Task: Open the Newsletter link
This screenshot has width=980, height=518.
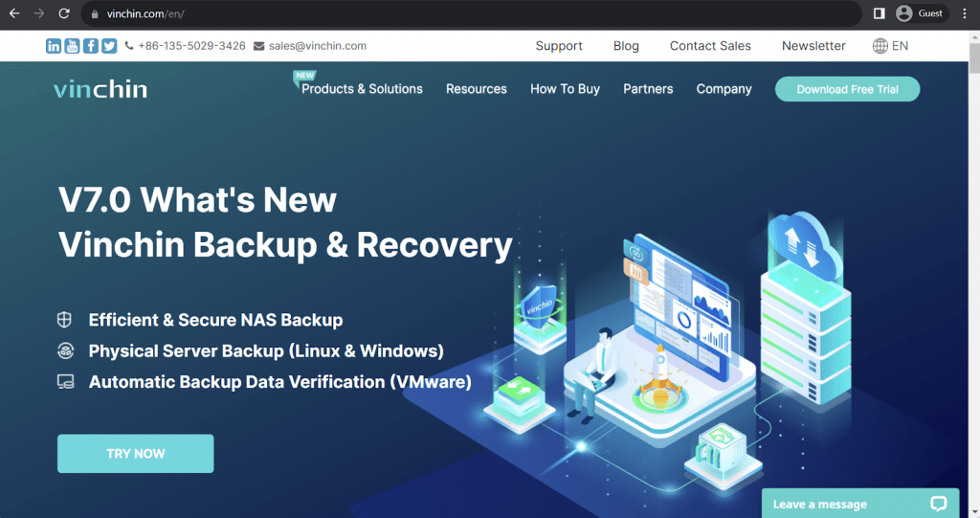Action: click(813, 46)
